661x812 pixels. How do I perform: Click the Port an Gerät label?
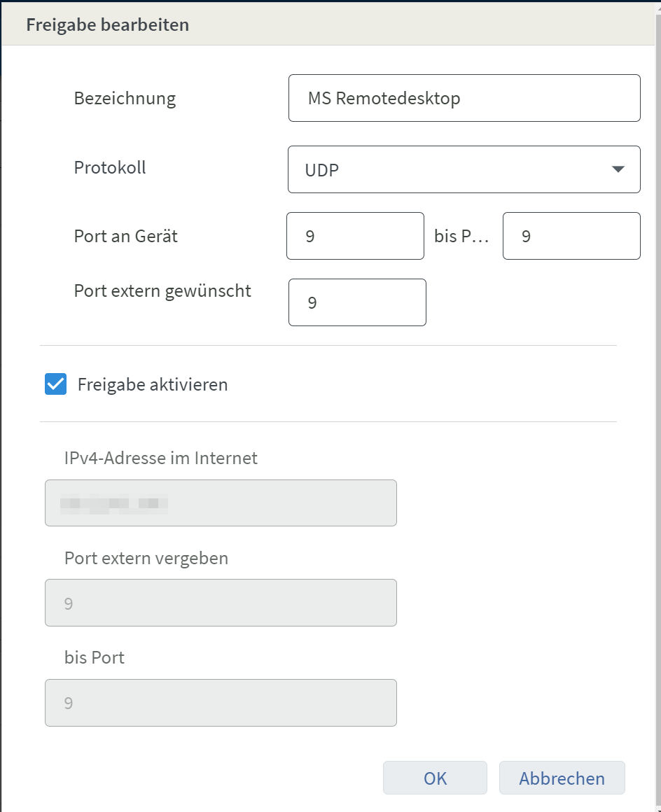126,236
